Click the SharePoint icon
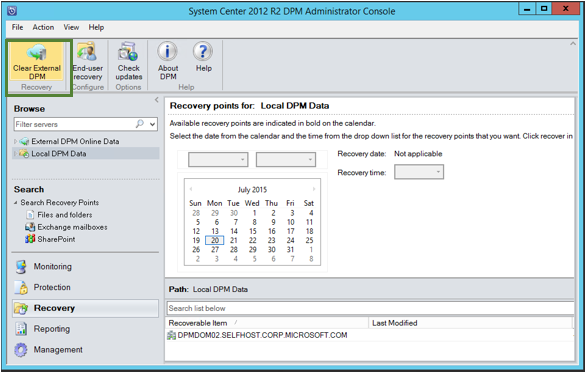The height and width of the screenshot is (376, 587). coord(30,239)
